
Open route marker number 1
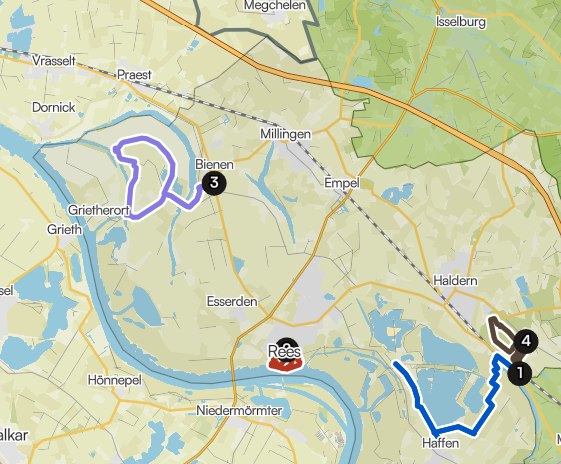[519, 373]
